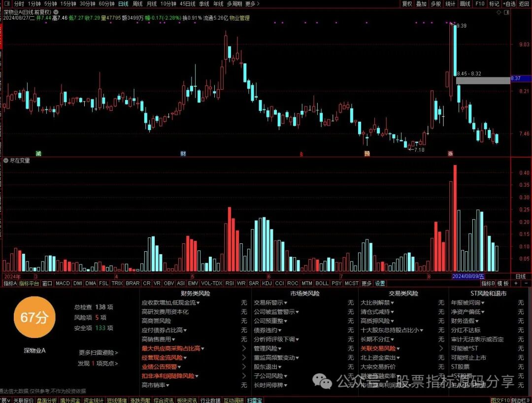
Task: Click 更多 in indicator bar
Action: 366,283
